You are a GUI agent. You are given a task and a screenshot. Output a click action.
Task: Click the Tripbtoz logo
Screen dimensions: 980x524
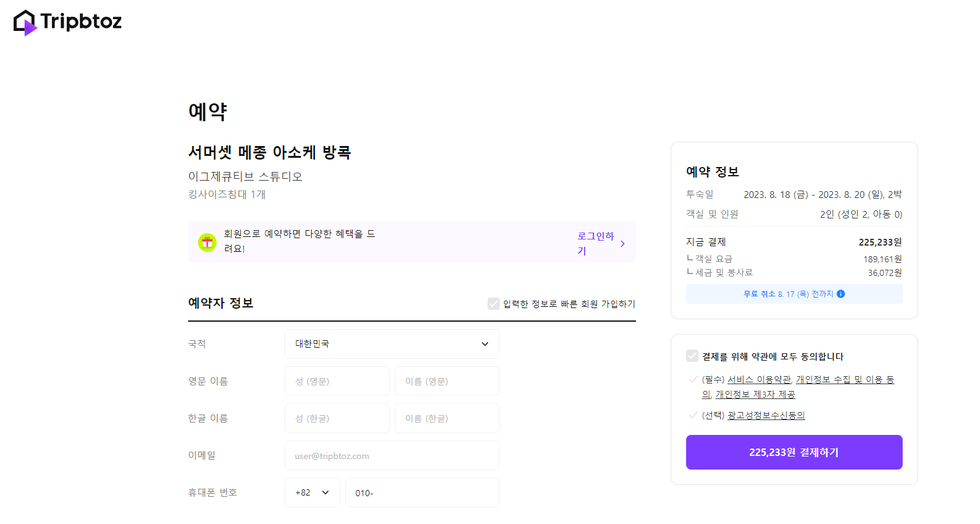[x=67, y=22]
